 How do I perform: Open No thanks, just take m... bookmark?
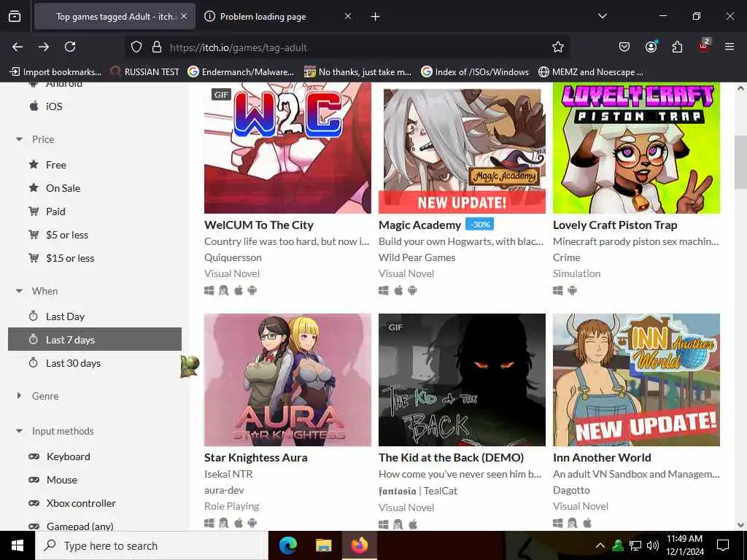point(357,72)
